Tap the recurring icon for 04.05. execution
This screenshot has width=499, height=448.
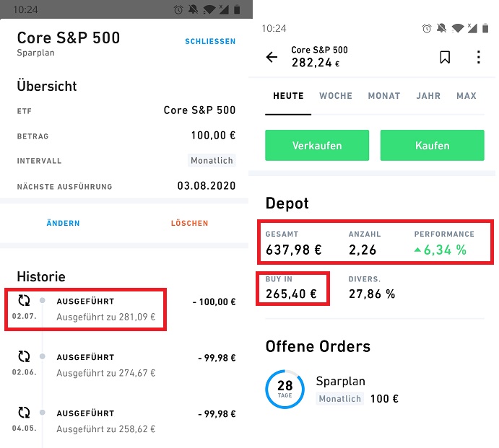[x=24, y=413]
